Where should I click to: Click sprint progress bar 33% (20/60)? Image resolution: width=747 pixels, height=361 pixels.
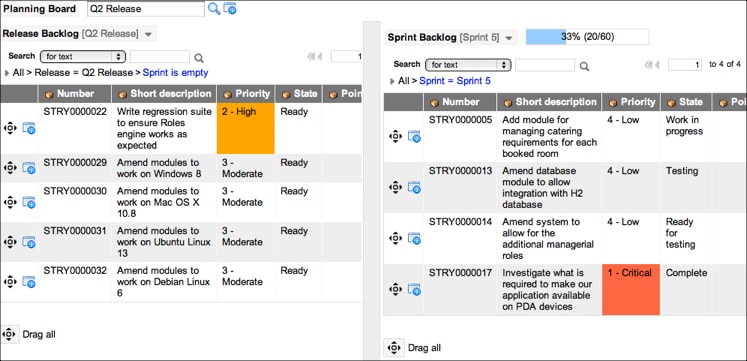tap(587, 37)
